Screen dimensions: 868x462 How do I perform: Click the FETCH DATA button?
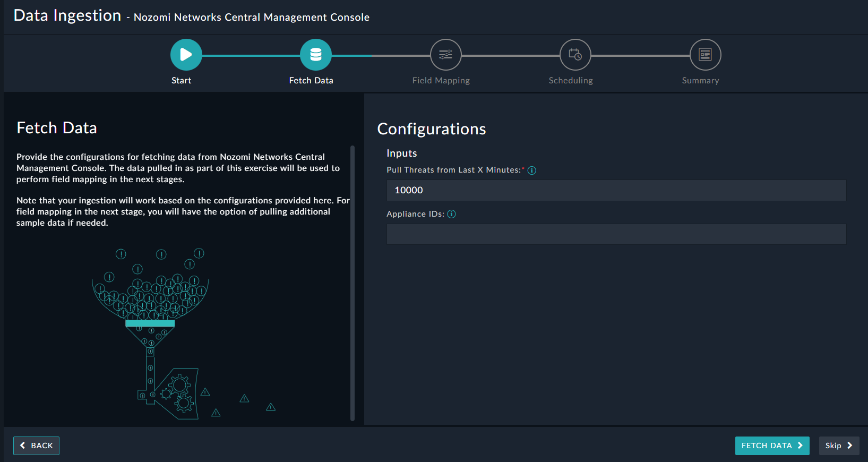tap(772, 446)
